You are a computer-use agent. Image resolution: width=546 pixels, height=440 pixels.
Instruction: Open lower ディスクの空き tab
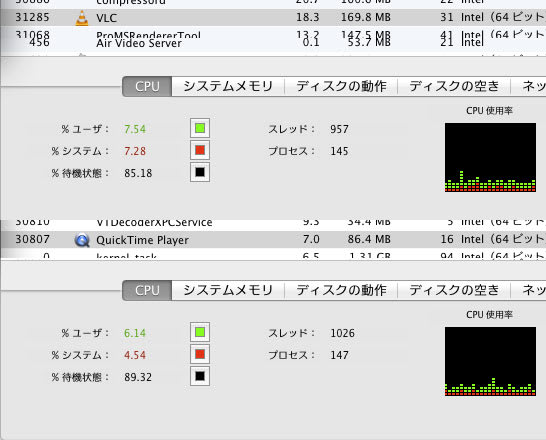(x=454, y=290)
